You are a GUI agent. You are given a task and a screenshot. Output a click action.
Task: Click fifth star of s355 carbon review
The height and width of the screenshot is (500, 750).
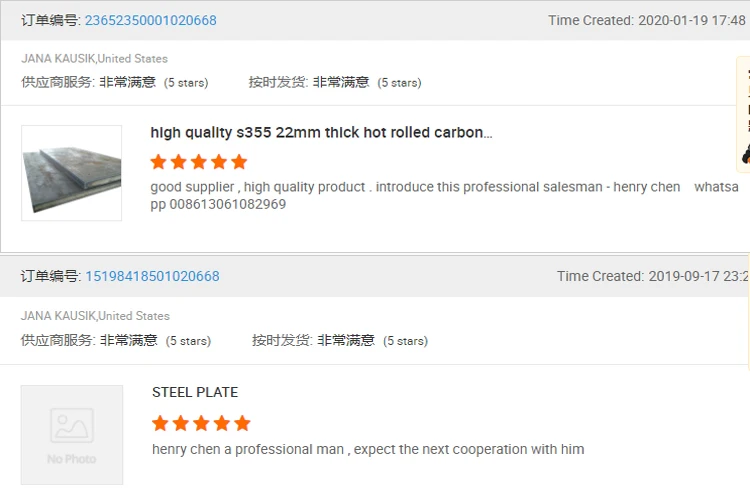239,162
